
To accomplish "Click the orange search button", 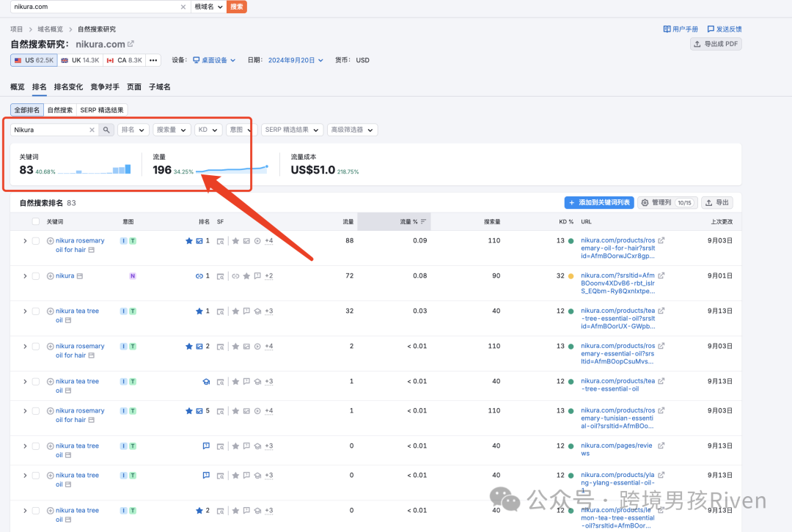I will point(236,7).
